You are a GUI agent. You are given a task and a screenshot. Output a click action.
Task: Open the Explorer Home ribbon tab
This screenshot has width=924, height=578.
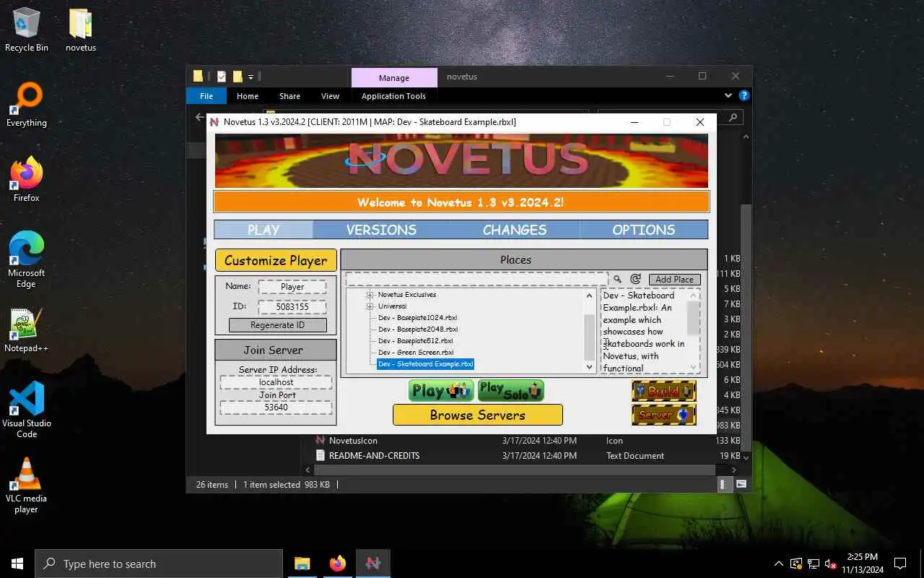click(x=248, y=96)
